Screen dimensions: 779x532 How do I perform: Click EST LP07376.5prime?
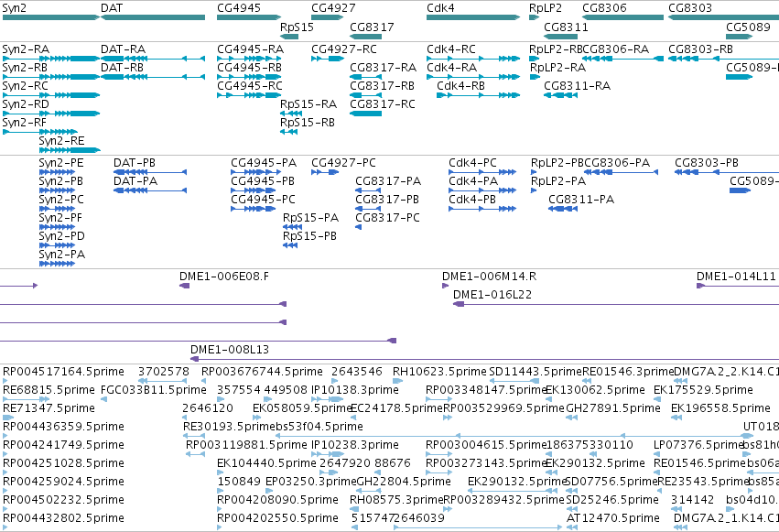coord(698,445)
